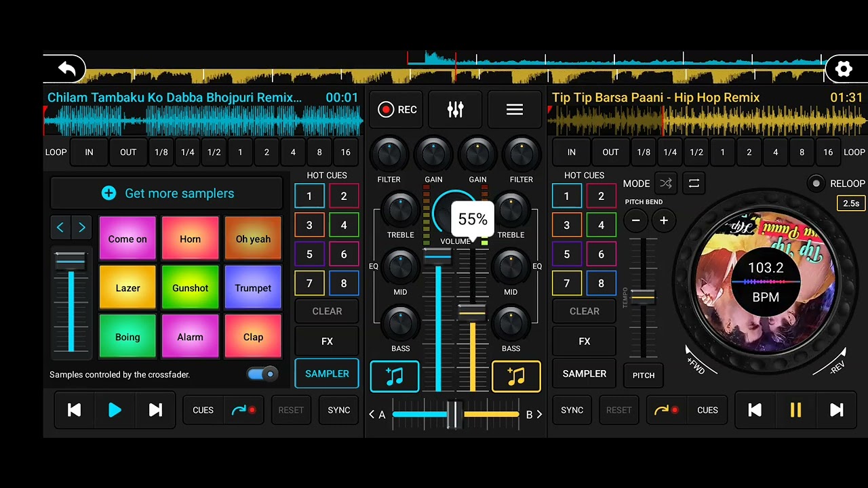Adjust deck A volume fader

coord(437,256)
